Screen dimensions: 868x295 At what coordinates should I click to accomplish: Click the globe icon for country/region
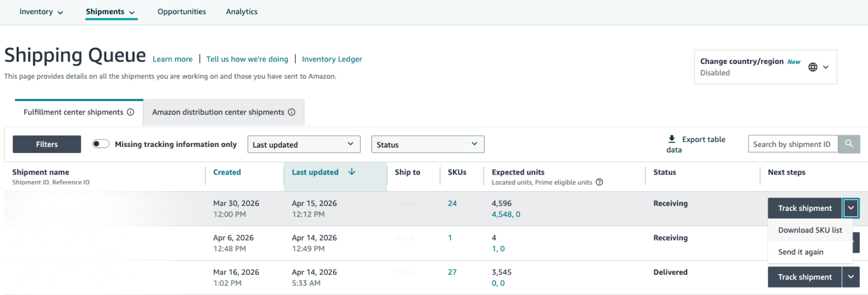click(813, 67)
